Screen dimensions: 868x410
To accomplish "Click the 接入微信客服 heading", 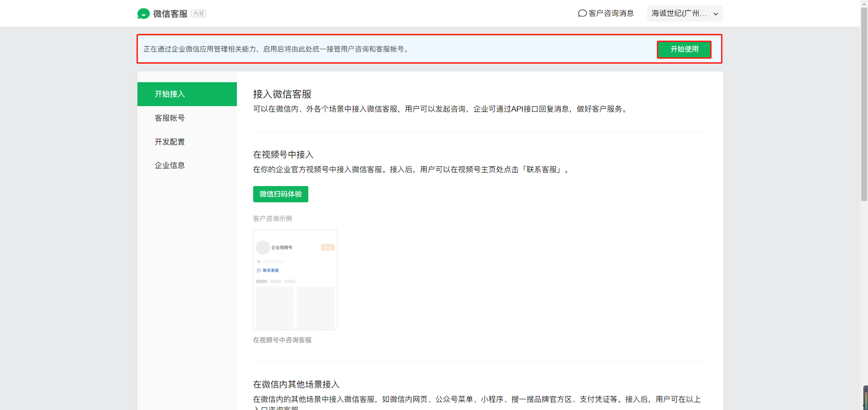I will click(282, 94).
